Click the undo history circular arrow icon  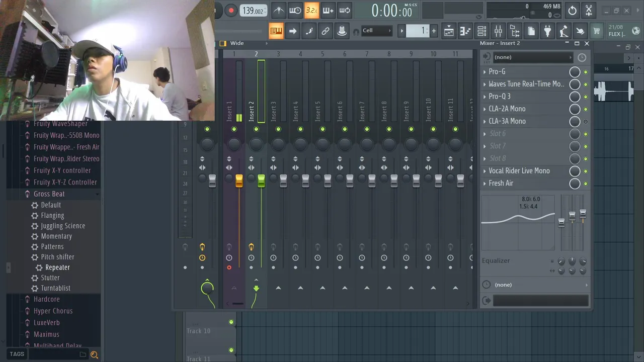point(572,11)
